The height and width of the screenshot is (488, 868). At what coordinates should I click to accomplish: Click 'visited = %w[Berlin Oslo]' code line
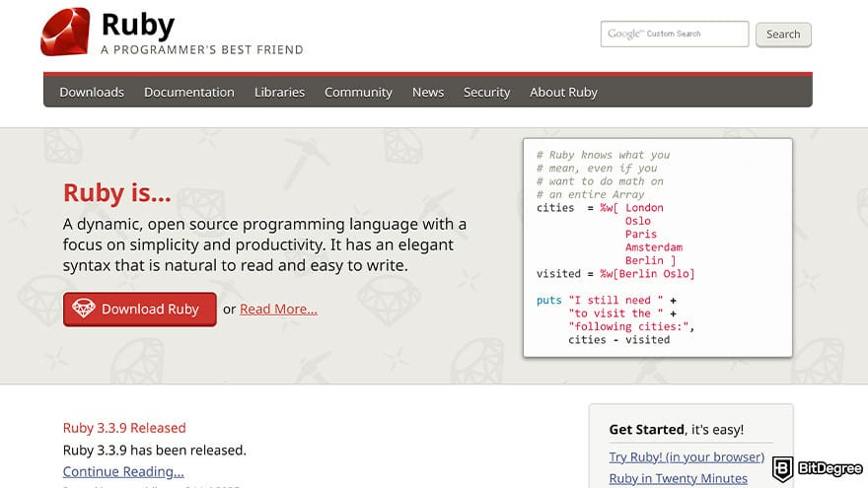[615, 274]
